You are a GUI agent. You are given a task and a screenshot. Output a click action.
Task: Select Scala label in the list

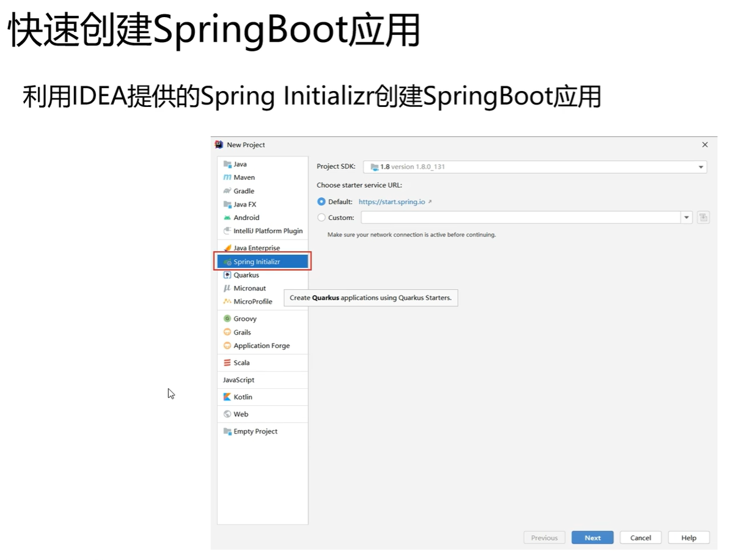(x=241, y=363)
